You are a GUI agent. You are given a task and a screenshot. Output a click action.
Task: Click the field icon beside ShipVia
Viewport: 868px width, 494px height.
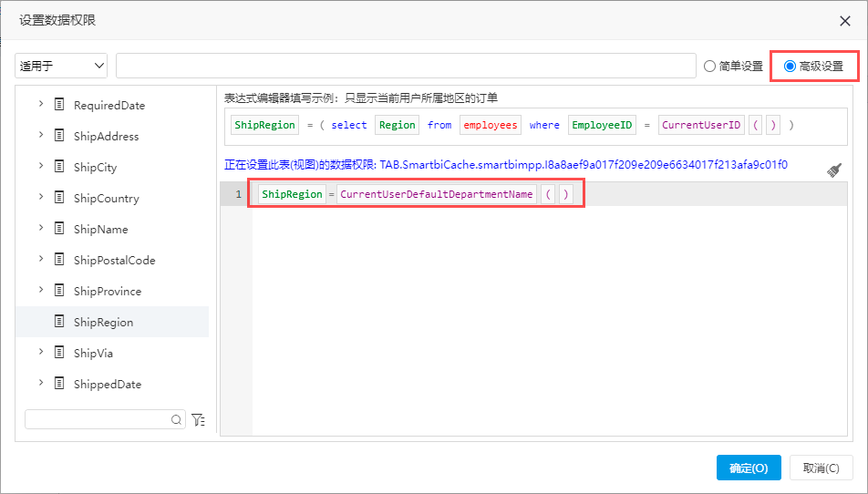pos(59,353)
